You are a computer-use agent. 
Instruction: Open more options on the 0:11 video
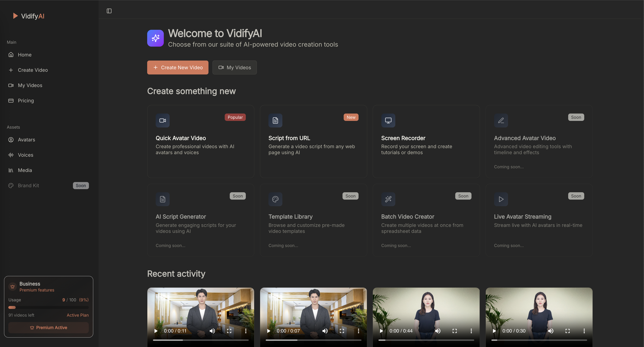point(246,331)
